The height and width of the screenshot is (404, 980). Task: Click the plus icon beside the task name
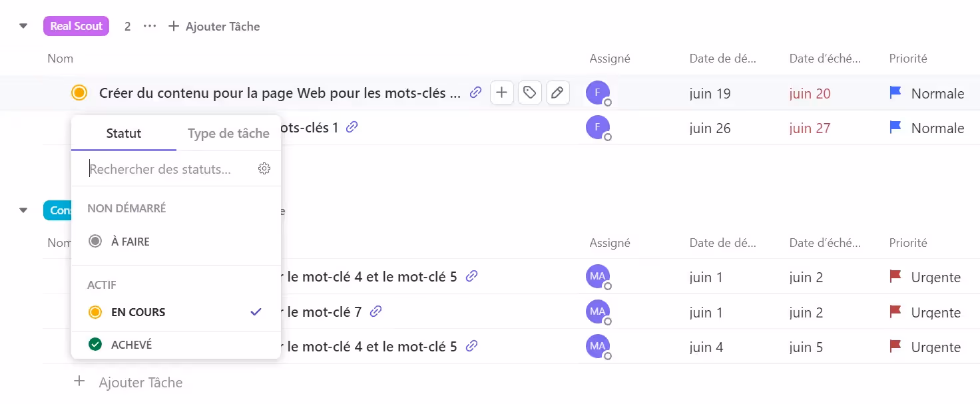pos(501,93)
